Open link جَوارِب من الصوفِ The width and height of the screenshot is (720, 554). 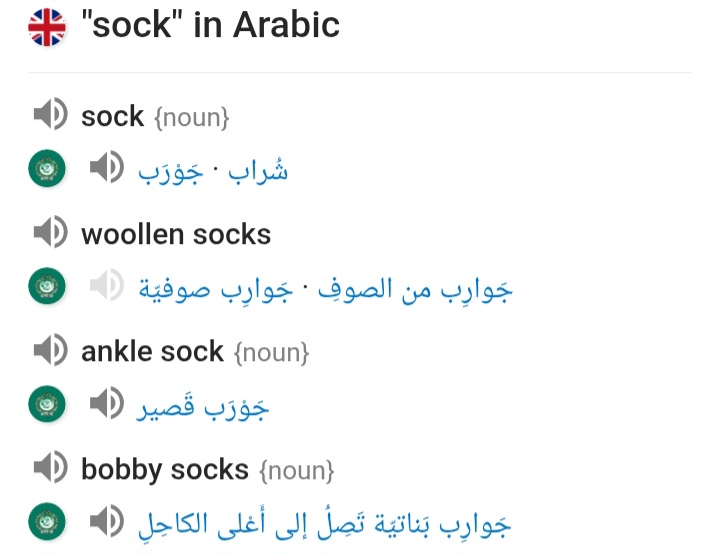coord(415,290)
